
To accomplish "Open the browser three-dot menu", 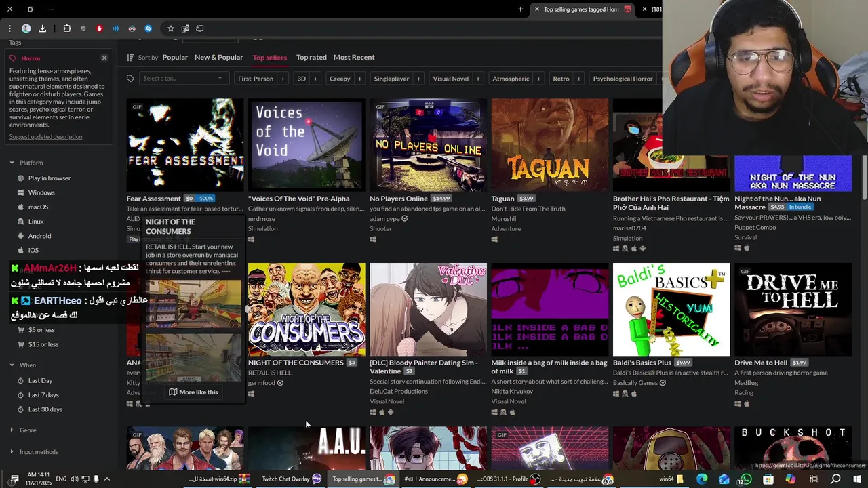I will pyautogui.click(x=9, y=28).
